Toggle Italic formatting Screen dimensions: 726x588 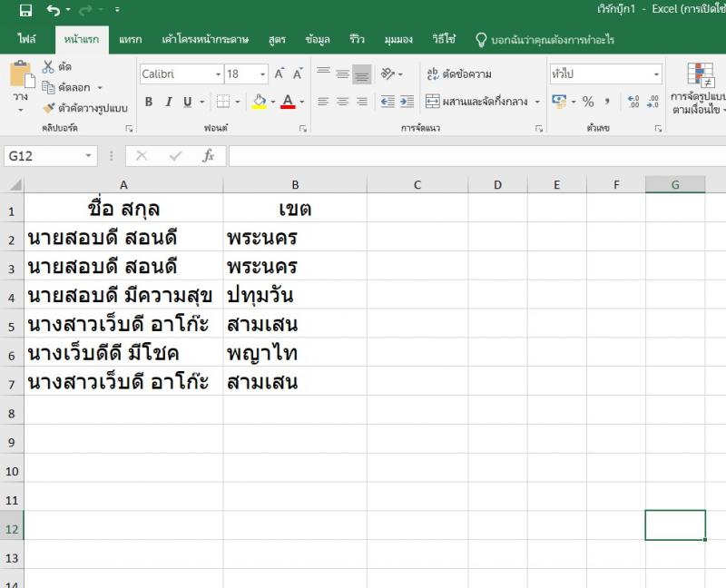coord(168,101)
